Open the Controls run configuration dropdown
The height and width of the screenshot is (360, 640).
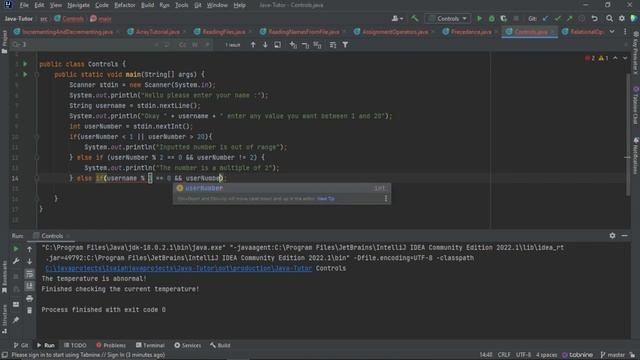click(x=448, y=18)
